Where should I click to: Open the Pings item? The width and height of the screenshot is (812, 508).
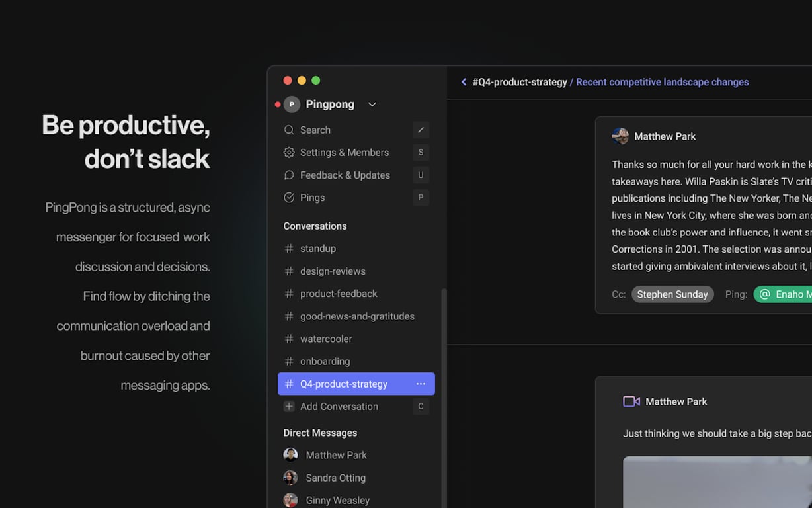point(356,198)
